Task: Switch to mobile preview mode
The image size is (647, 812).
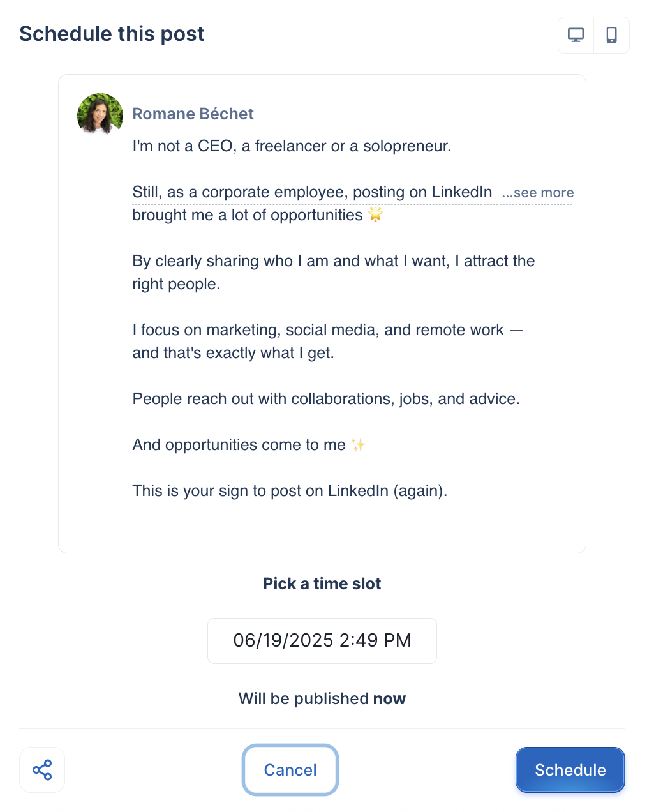Action: tap(611, 35)
